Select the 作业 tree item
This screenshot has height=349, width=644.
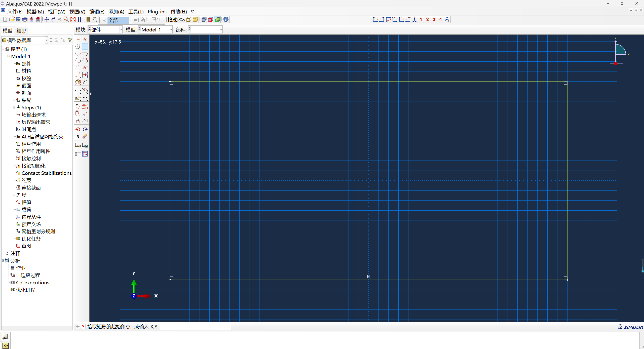pos(21,268)
